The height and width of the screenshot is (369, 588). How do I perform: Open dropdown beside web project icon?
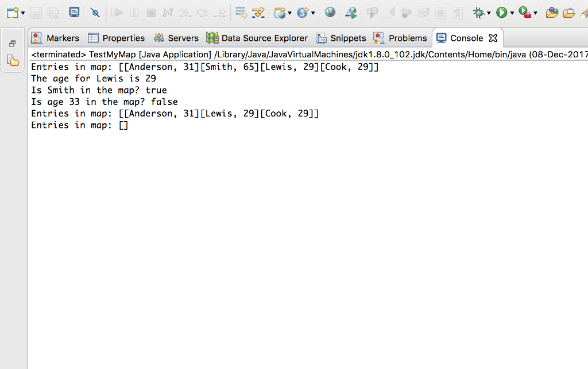coord(289,13)
